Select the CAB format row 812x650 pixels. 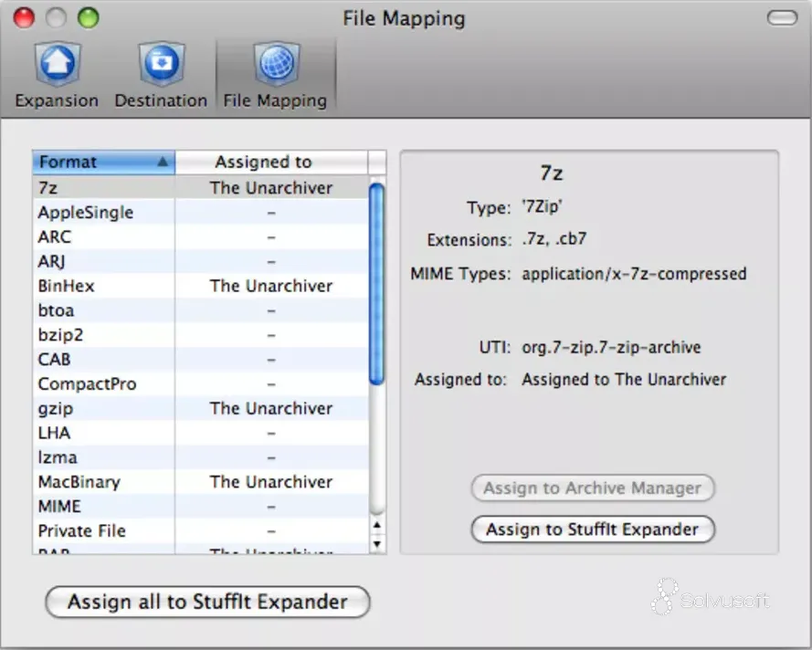[200, 359]
